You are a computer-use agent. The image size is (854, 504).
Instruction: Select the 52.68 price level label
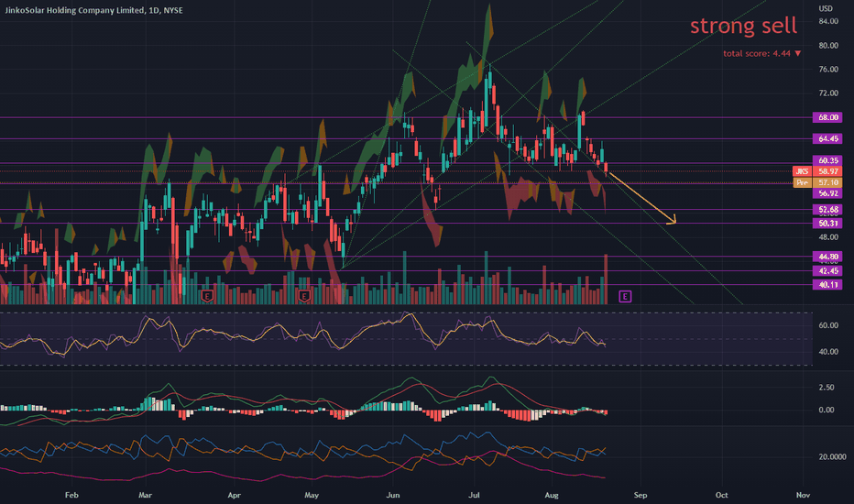point(827,210)
